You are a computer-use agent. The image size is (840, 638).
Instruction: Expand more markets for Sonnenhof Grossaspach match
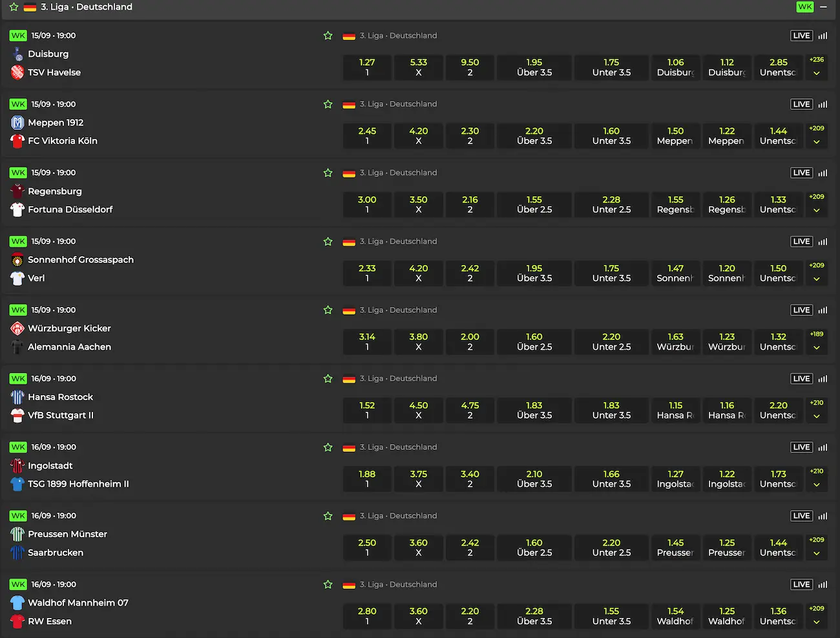coord(817,273)
